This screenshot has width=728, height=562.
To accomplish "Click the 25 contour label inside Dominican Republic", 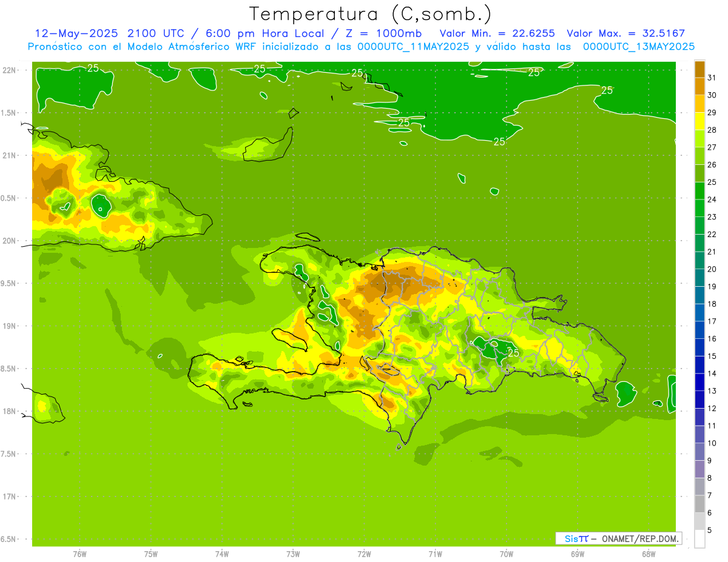I will coord(513,352).
